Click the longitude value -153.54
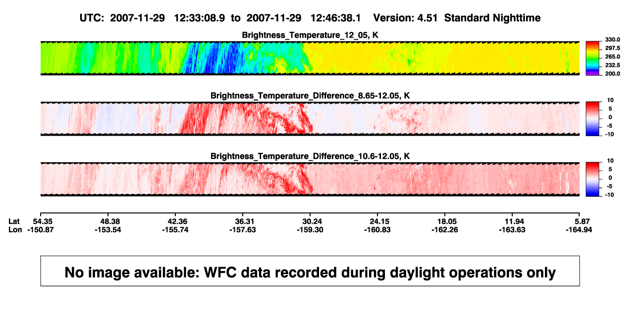 pos(108,230)
